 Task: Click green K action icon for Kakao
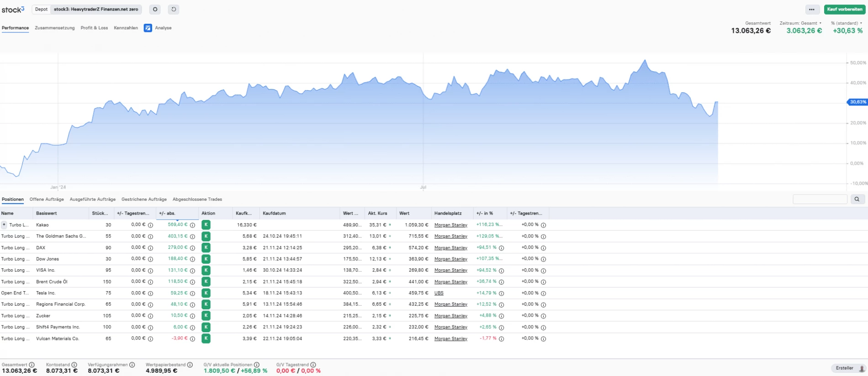(206, 225)
